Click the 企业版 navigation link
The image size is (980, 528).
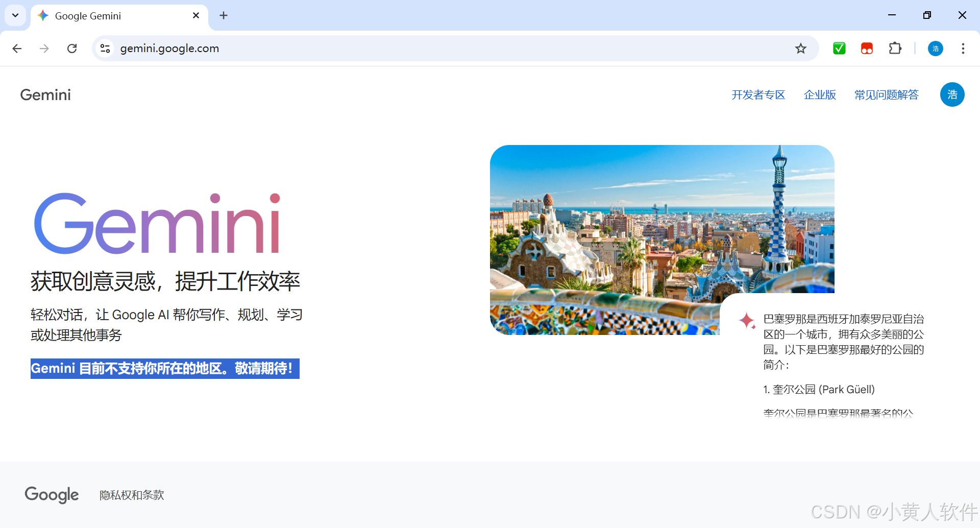click(820, 94)
